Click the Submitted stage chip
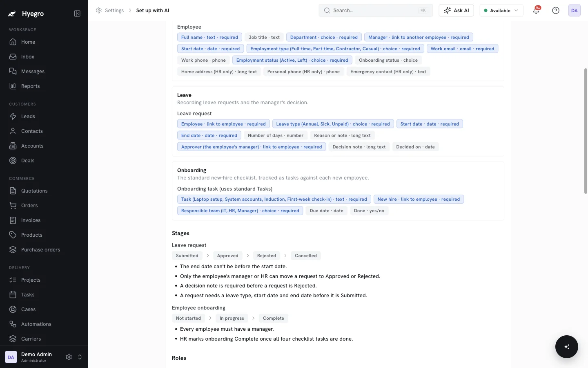 pyautogui.click(x=187, y=256)
